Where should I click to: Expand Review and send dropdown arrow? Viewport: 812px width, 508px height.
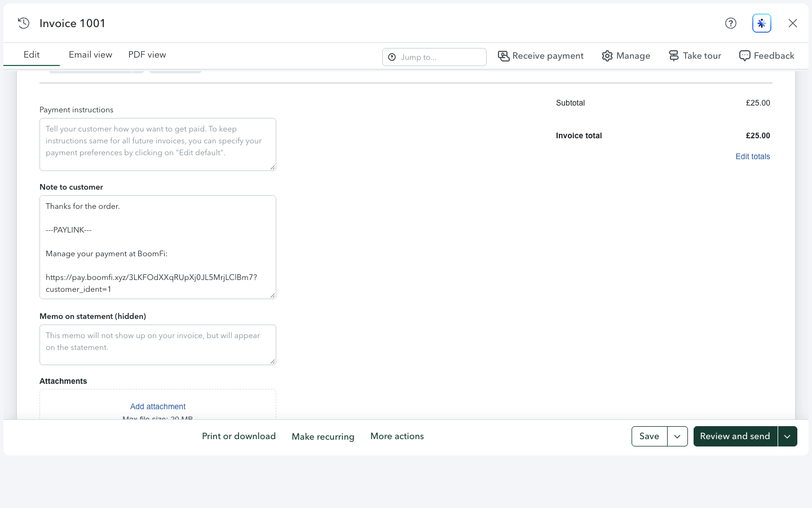(x=787, y=436)
